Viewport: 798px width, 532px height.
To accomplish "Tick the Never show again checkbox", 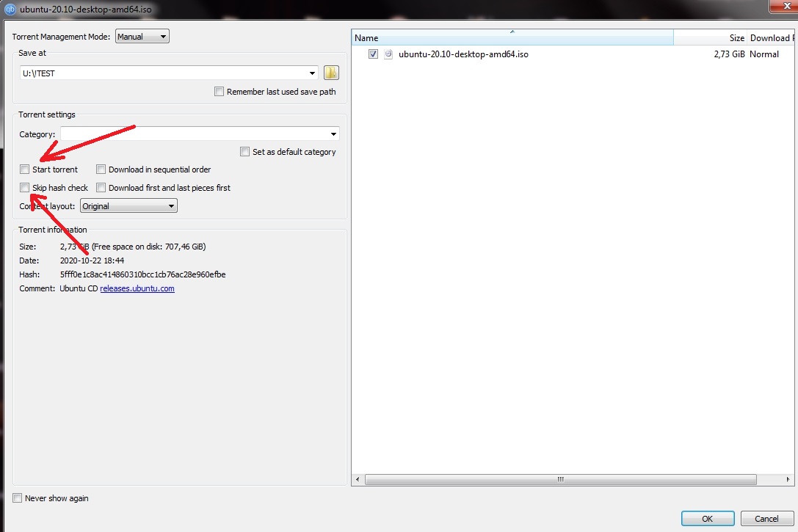I will (18, 498).
